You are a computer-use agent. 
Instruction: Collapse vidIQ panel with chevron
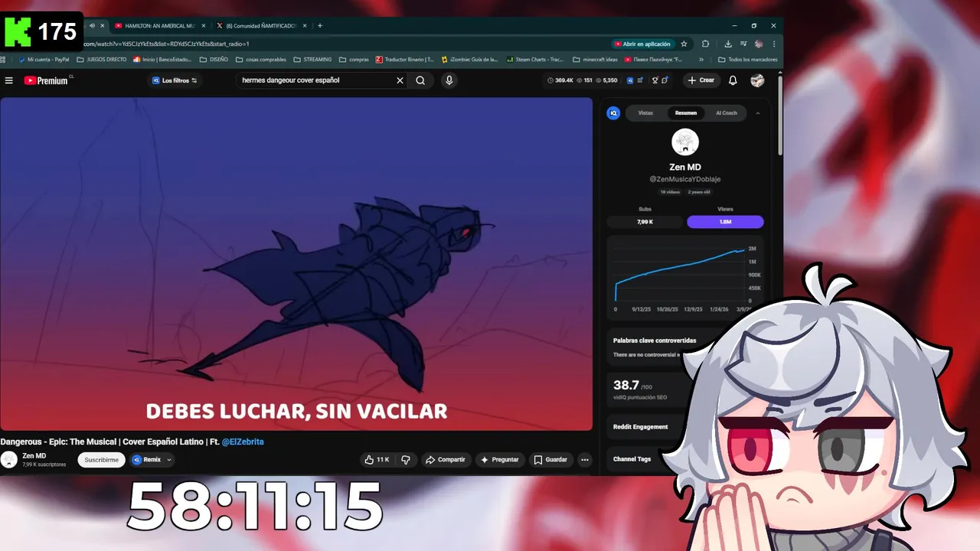(758, 113)
